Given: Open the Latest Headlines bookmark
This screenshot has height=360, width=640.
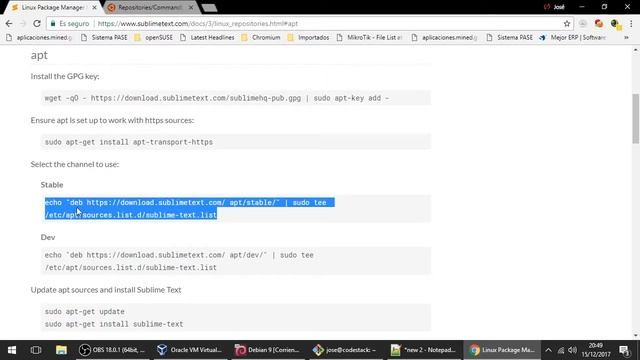Looking at the screenshot, I should pos(207,38).
